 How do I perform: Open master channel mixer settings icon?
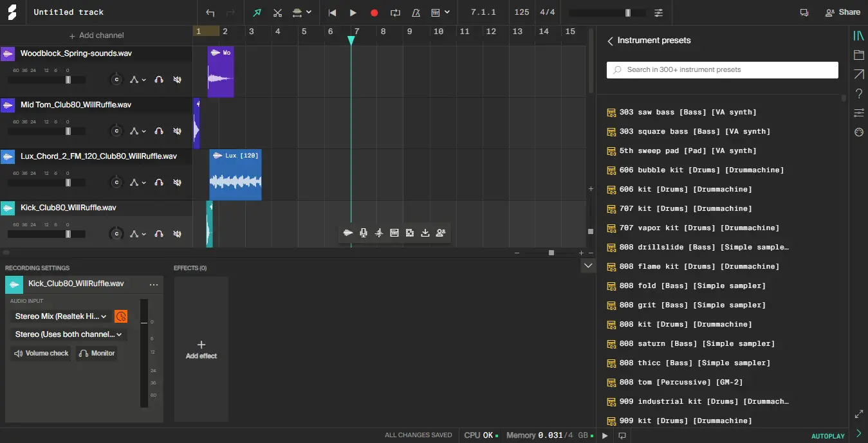(658, 13)
